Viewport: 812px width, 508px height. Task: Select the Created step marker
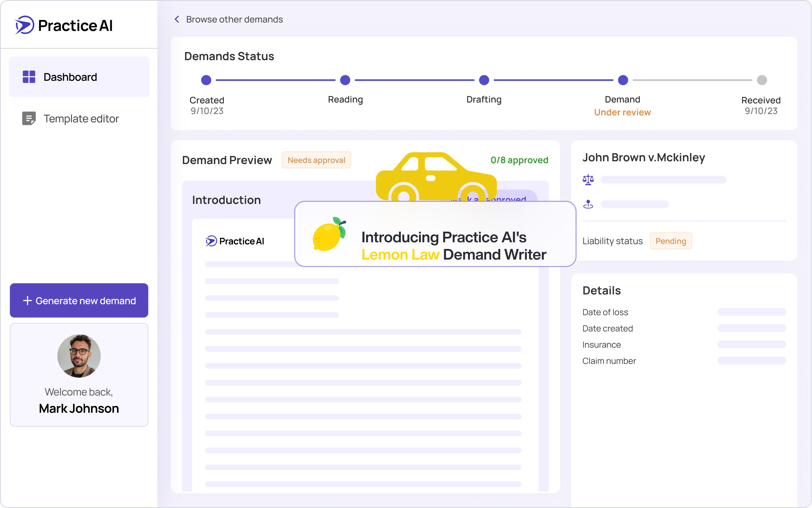(x=206, y=80)
